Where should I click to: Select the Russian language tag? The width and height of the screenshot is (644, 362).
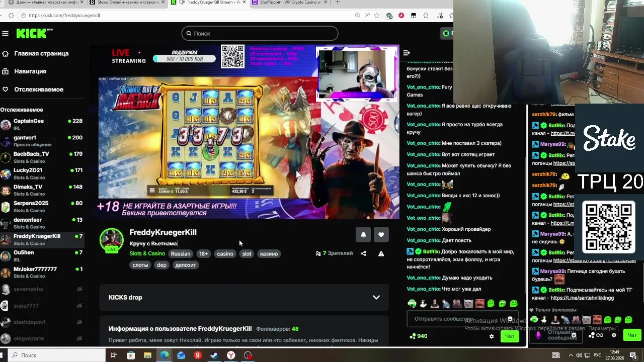(x=181, y=254)
